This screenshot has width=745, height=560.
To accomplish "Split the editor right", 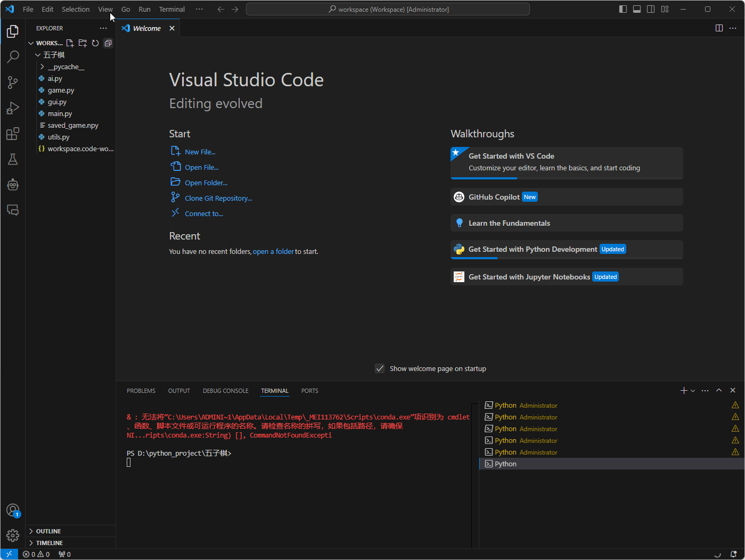I will point(719,28).
